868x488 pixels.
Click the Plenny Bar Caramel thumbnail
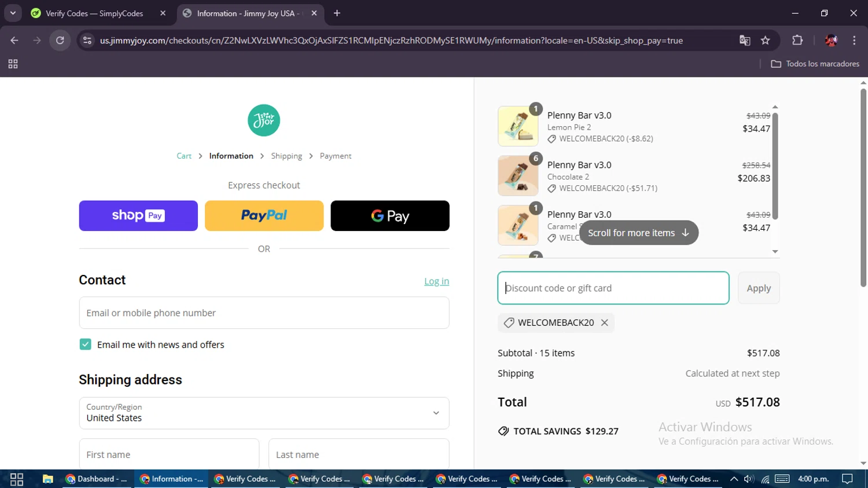[518, 225]
